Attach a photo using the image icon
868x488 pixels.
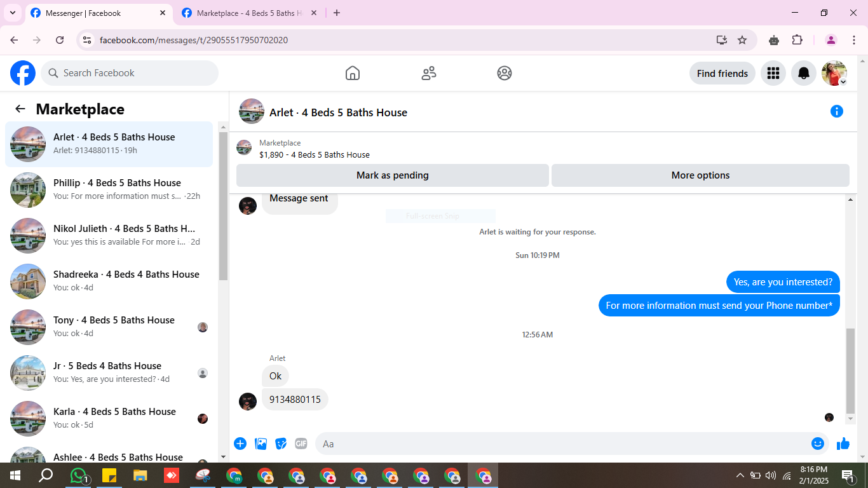[x=261, y=444]
